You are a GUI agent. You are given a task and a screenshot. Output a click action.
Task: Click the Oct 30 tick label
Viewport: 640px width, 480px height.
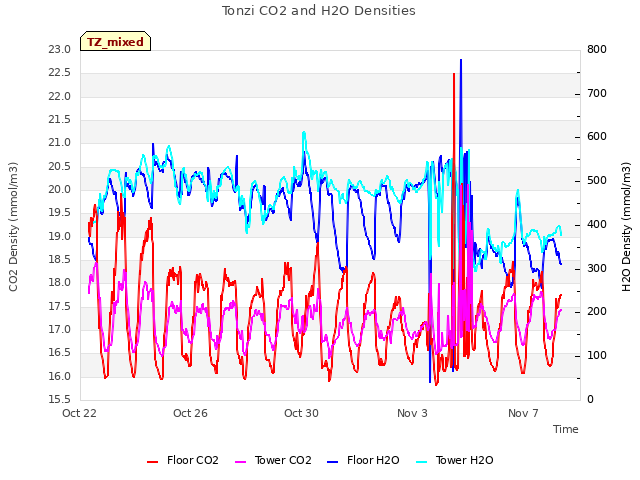pyautogui.click(x=301, y=413)
